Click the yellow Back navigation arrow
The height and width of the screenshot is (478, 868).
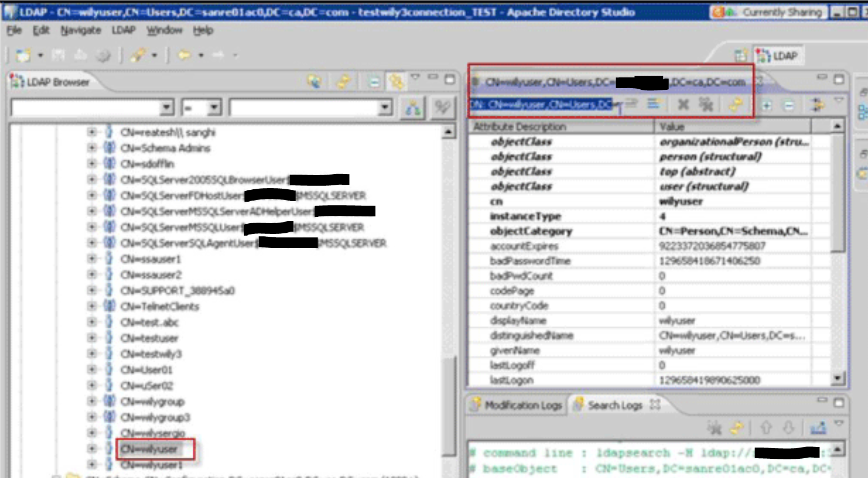tap(184, 55)
